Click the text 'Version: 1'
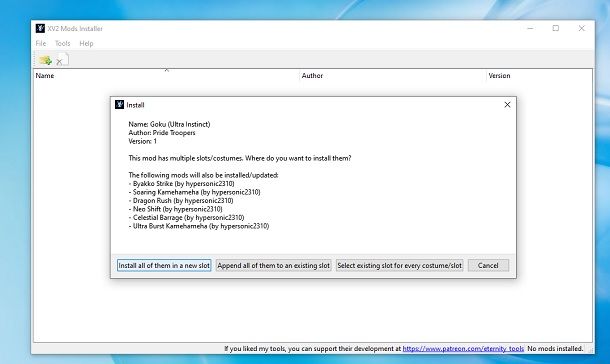 [x=143, y=142]
